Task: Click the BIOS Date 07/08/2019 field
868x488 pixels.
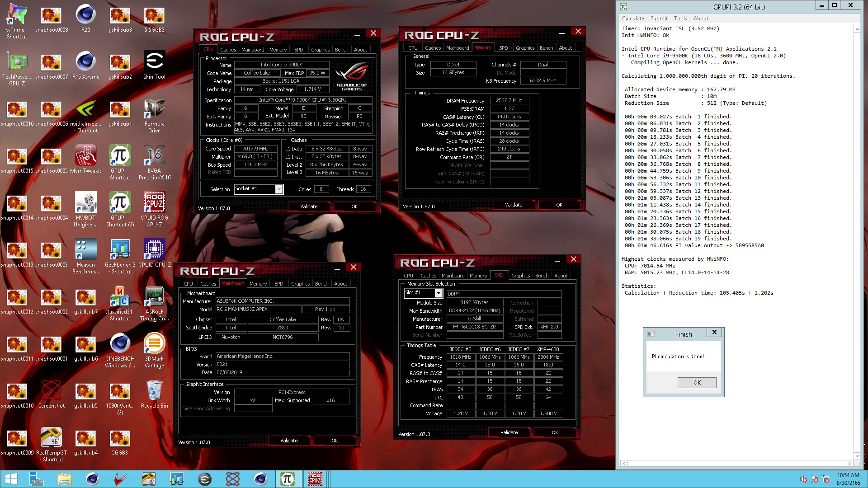Action: point(283,372)
